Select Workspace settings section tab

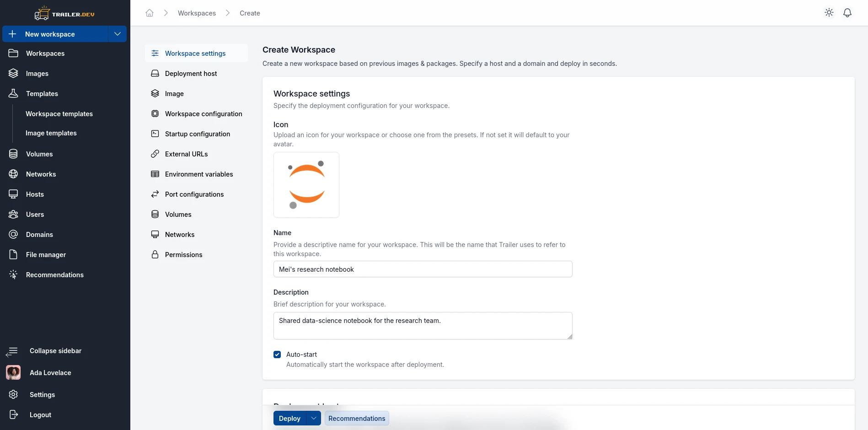point(197,53)
